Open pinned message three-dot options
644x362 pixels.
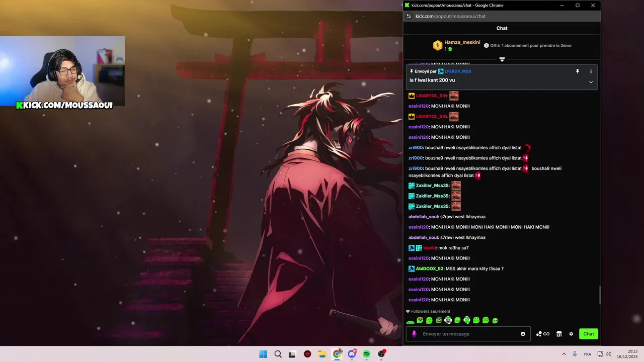click(x=591, y=71)
